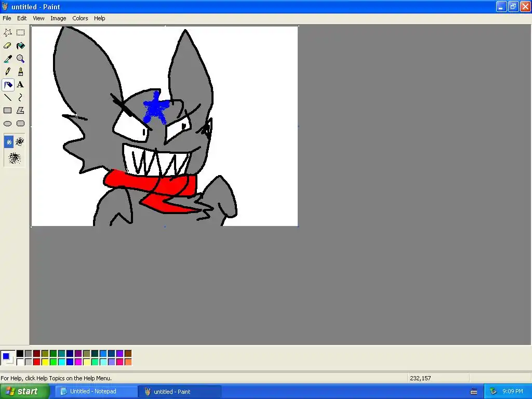Screen dimensions: 532x399
Task: Pick the Fill With Color bucket tool
Action: (21, 46)
